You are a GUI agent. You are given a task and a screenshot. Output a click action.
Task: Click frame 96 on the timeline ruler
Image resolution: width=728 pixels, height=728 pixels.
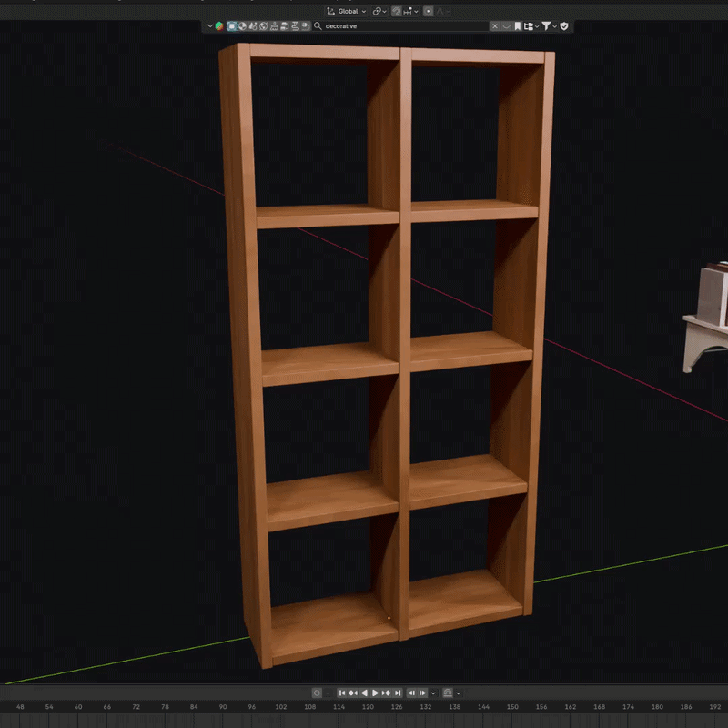(x=252, y=707)
